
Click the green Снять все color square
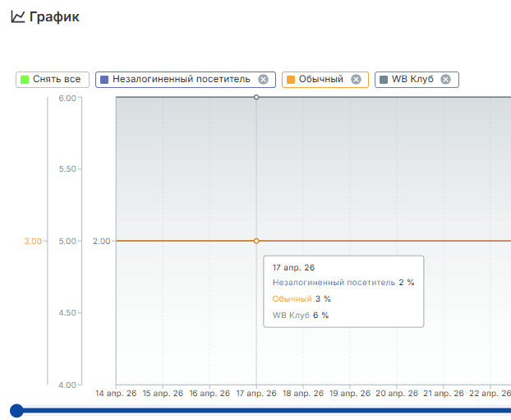tap(25, 80)
